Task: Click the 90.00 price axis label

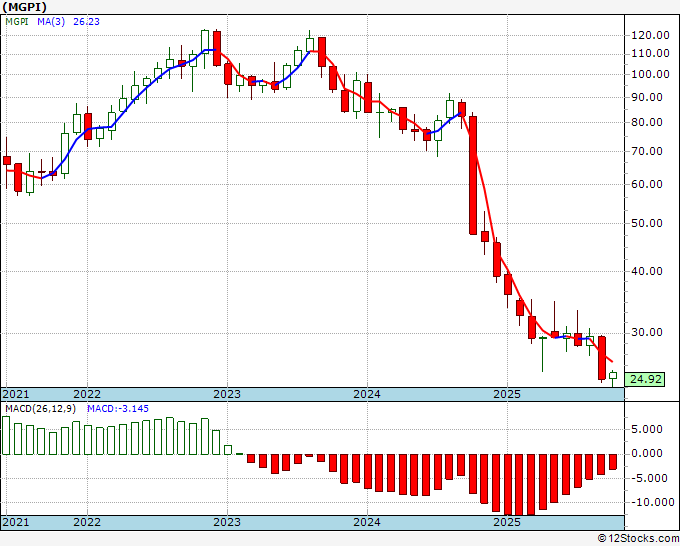Action: pos(647,97)
